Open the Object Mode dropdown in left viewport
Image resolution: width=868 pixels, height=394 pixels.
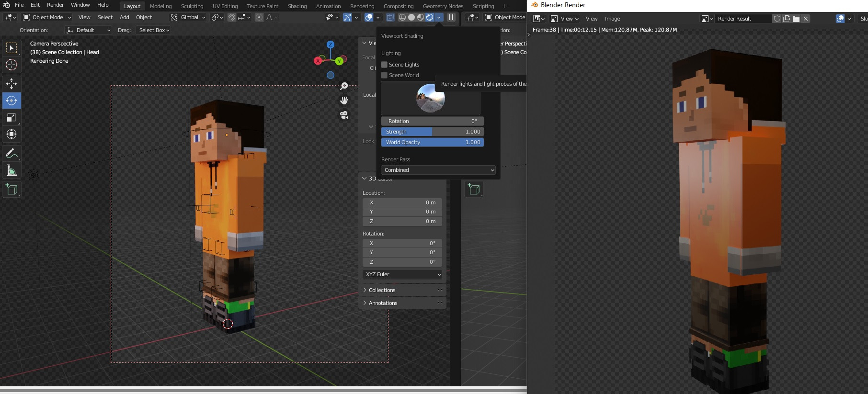click(47, 17)
